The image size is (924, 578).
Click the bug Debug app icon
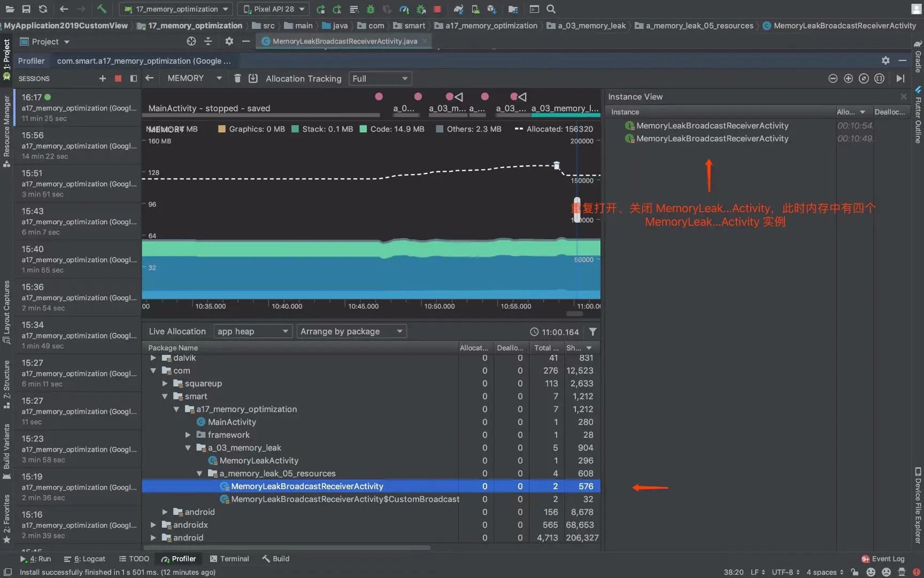click(x=371, y=9)
